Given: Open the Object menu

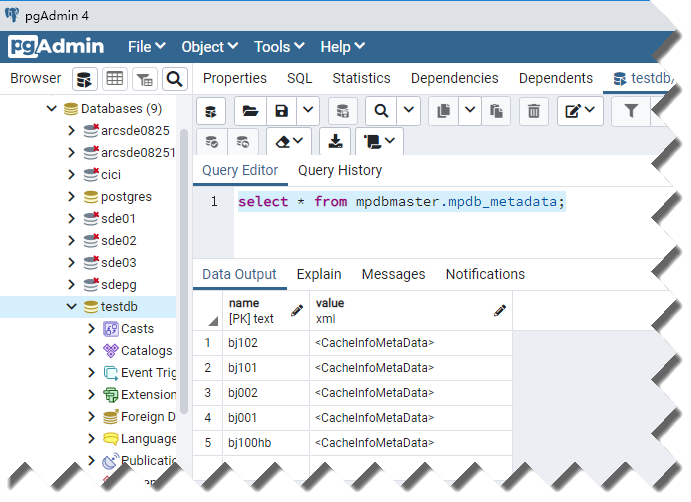Looking at the screenshot, I should (x=210, y=47).
